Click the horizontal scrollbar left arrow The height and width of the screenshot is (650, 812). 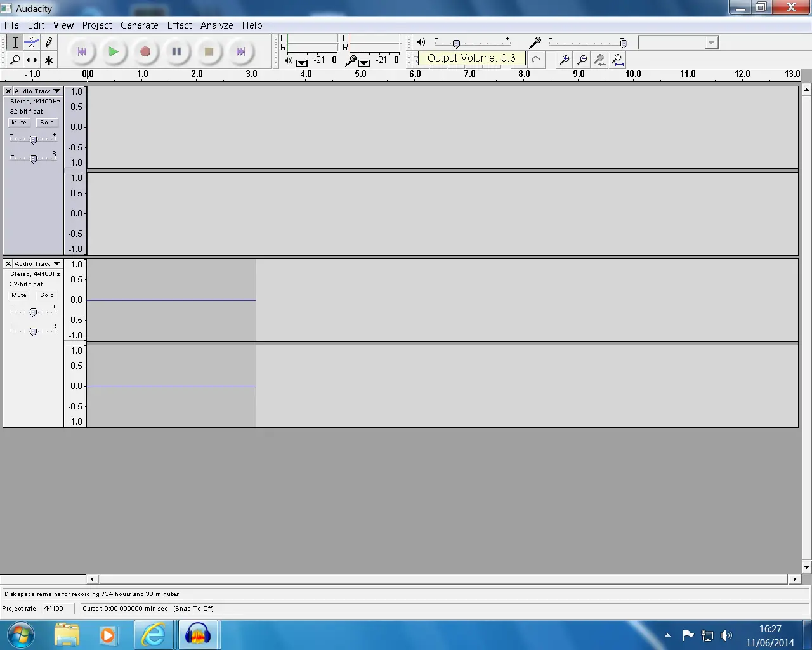(93, 579)
